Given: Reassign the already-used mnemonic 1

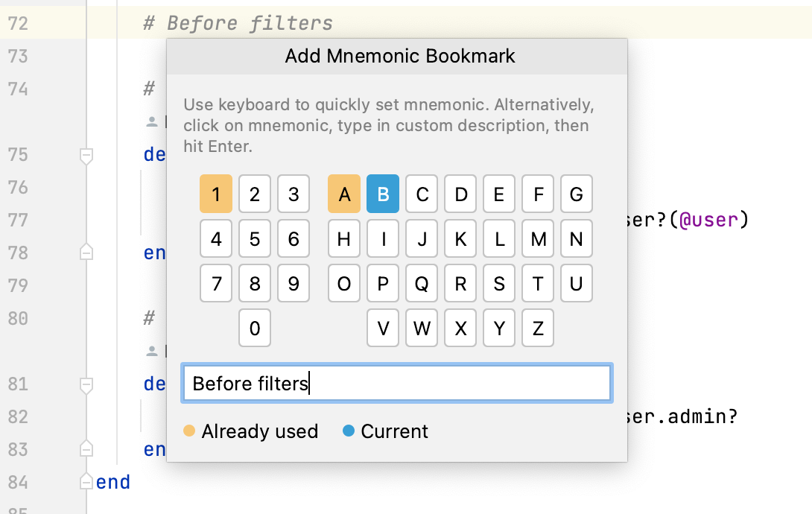Looking at the screenshot, I should point(215,194).
